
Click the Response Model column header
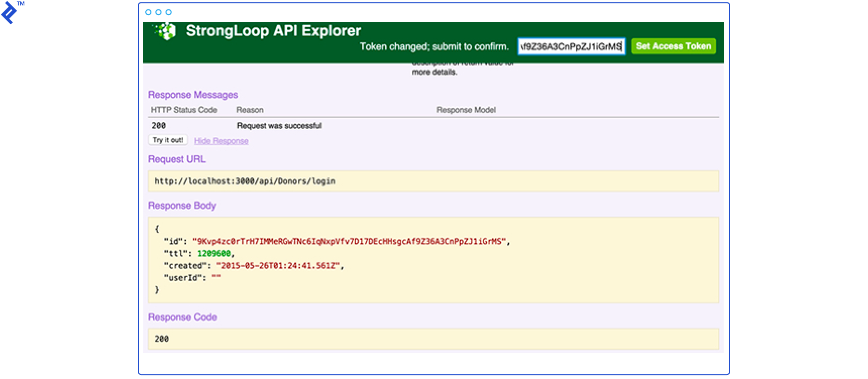(466, 110)
